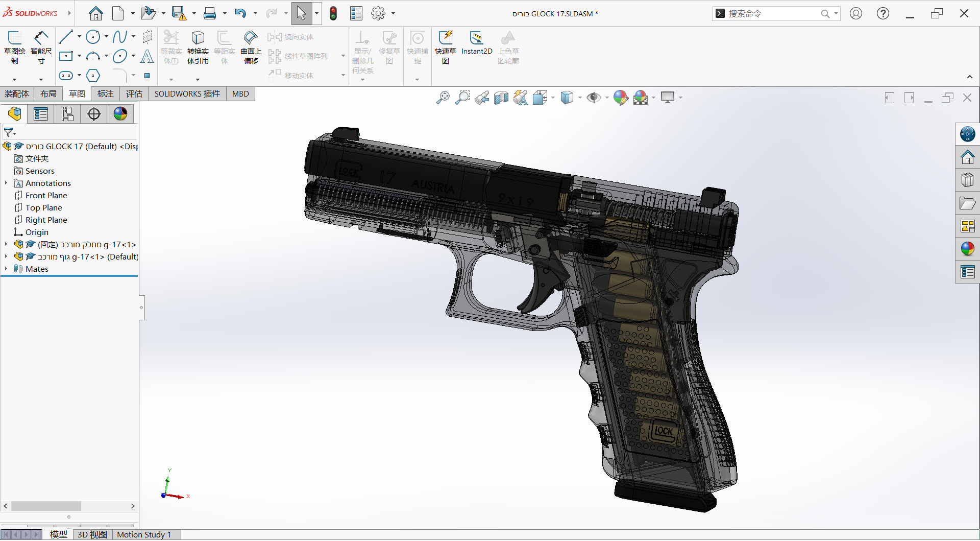The image size is (980, 541).
Task: Open the Help question mark menu
Action: (883, 13)
